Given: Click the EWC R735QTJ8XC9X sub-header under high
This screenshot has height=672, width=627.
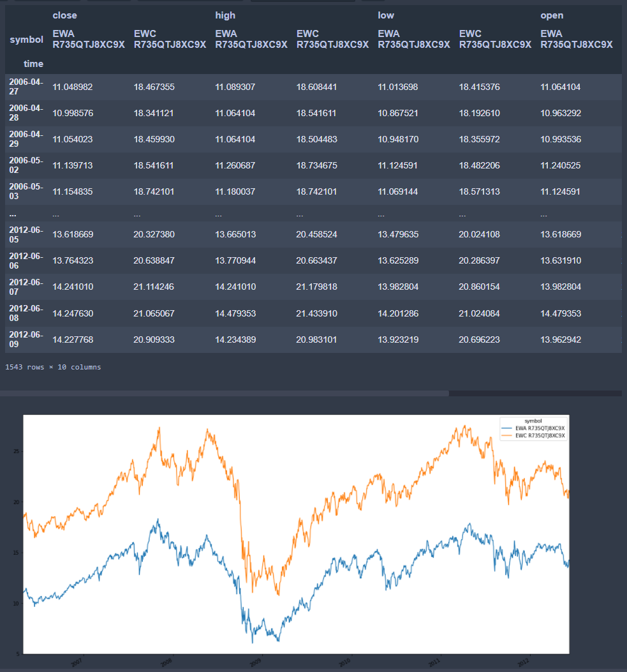Looking at the screenshot, I should (x=332, y=40).
